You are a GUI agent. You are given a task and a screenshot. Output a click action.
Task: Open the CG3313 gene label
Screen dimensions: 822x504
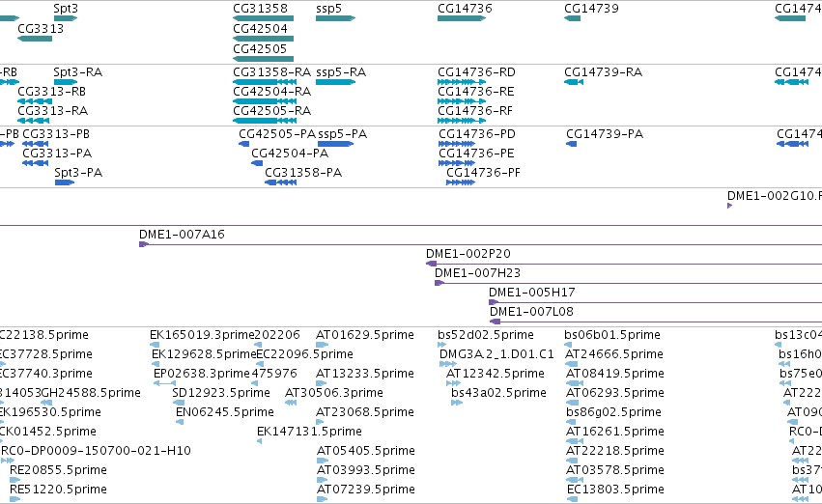coord(41,29)
